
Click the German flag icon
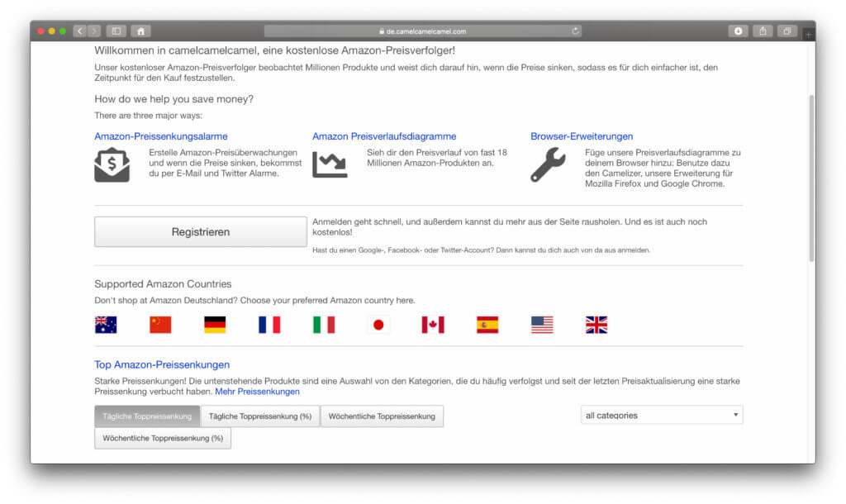(x=215, y=325)
